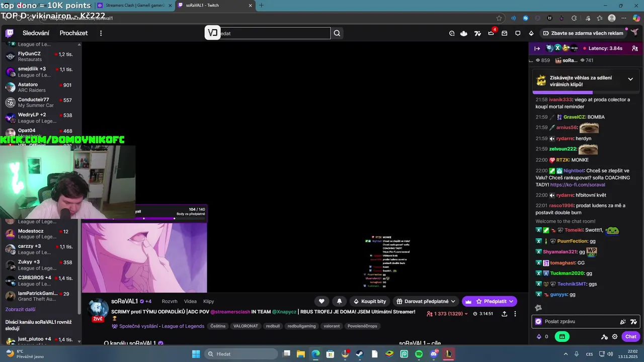This screenshot has height=362, width=644.
Task: Open FlyGunCZ channel in sidebar
Action: [40, 56]
